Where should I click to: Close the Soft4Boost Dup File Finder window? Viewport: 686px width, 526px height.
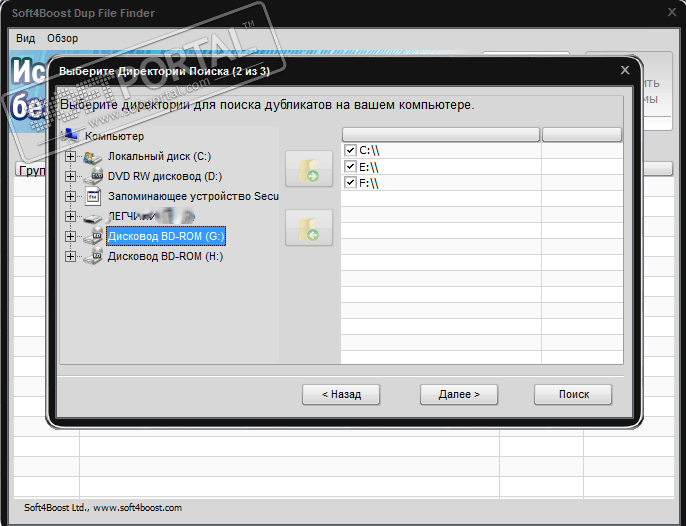pos(672,12)
